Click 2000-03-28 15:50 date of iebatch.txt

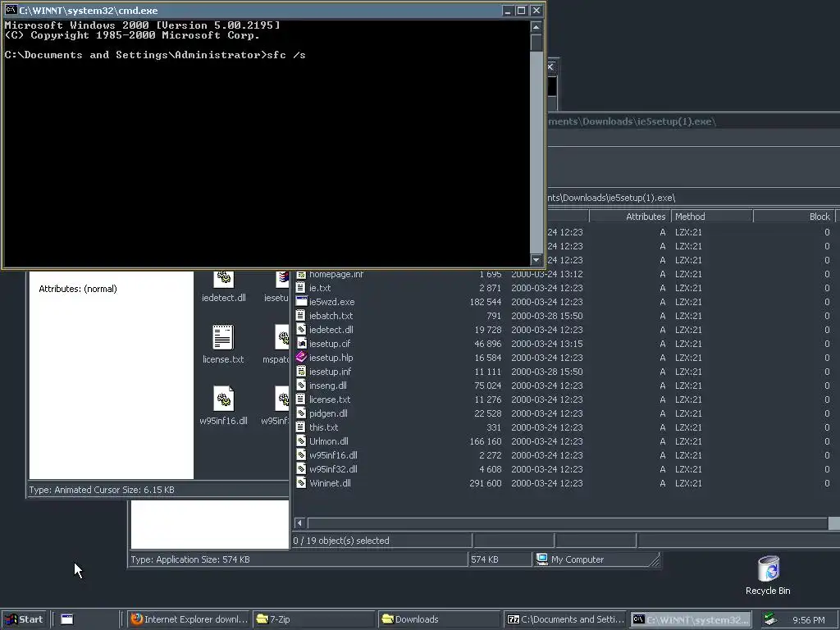547,316
